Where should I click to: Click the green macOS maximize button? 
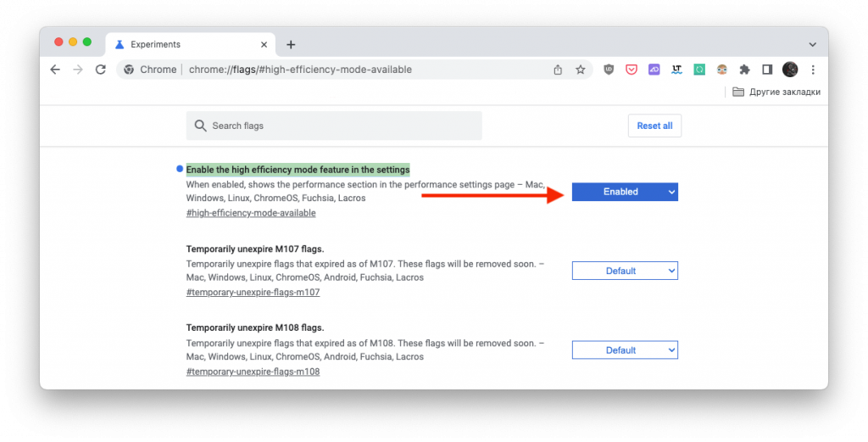pos(87,42)
